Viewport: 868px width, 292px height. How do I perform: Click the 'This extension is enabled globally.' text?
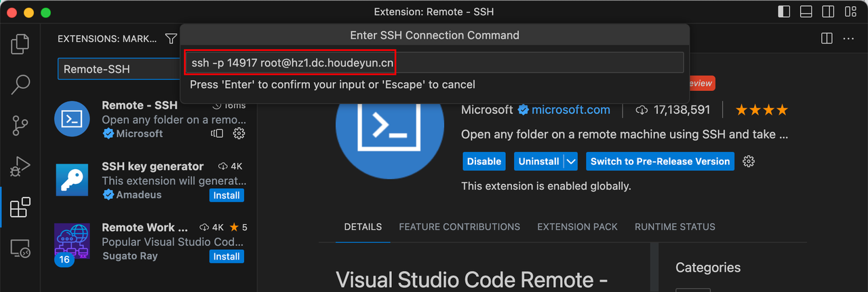[x=546, y=186]
